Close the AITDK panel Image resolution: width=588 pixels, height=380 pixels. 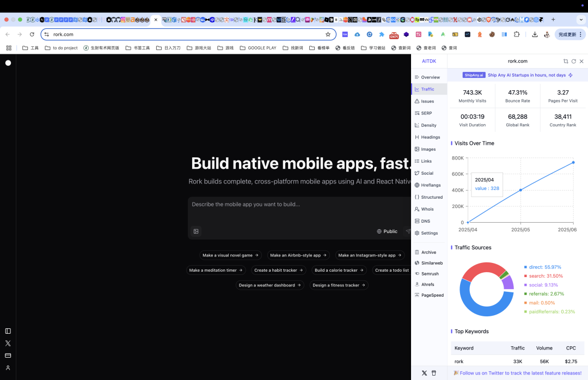point(581,61)
